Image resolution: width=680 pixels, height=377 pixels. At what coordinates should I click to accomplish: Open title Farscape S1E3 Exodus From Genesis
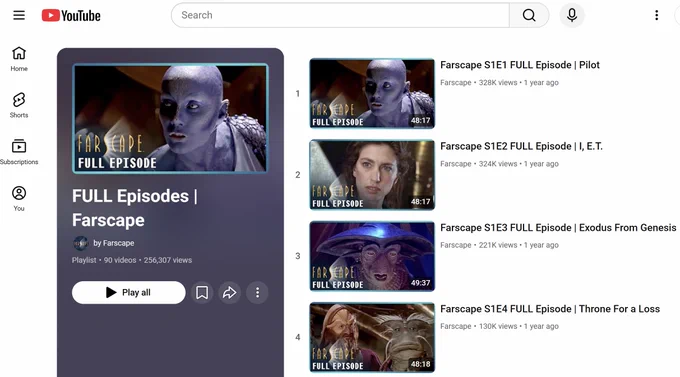[x=558, y=228]
